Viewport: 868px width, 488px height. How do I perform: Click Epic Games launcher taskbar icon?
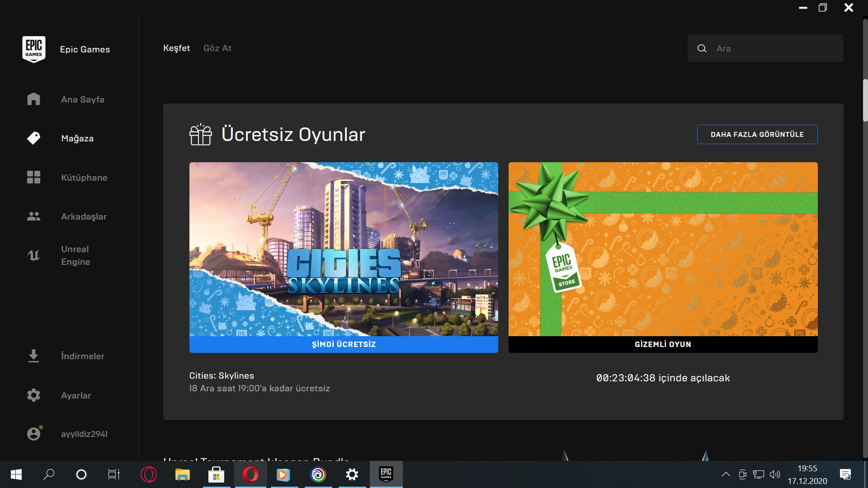point(386,474)
